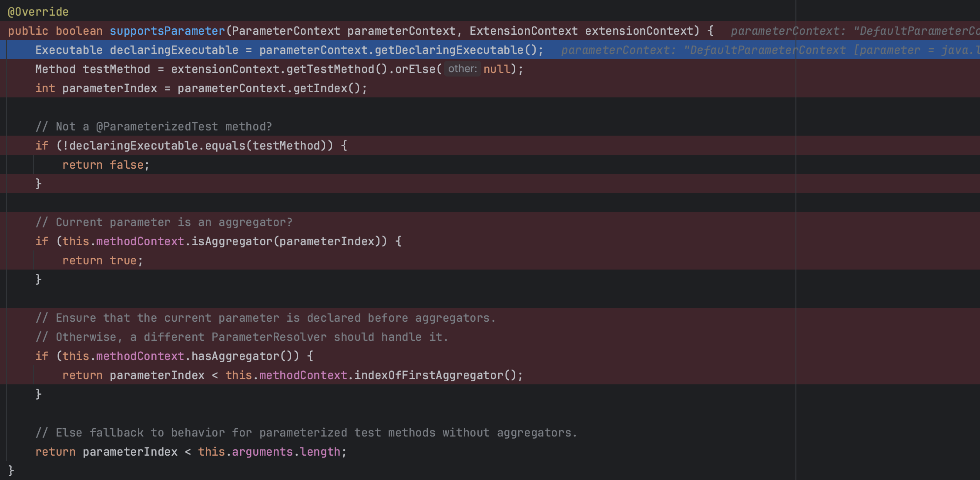Screen dimensions: 980x480
Task: Click the supportsParameter method name
Action: 167,31
